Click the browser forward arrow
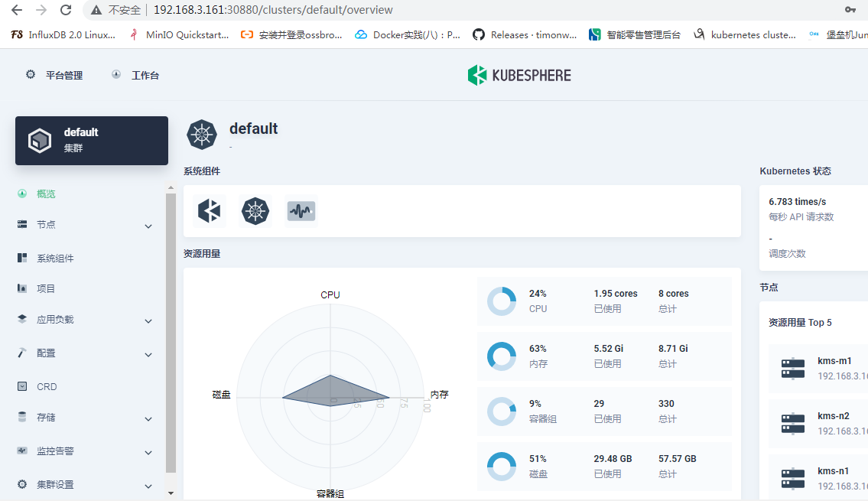This screenshot has width=868, height=501. 41,10
